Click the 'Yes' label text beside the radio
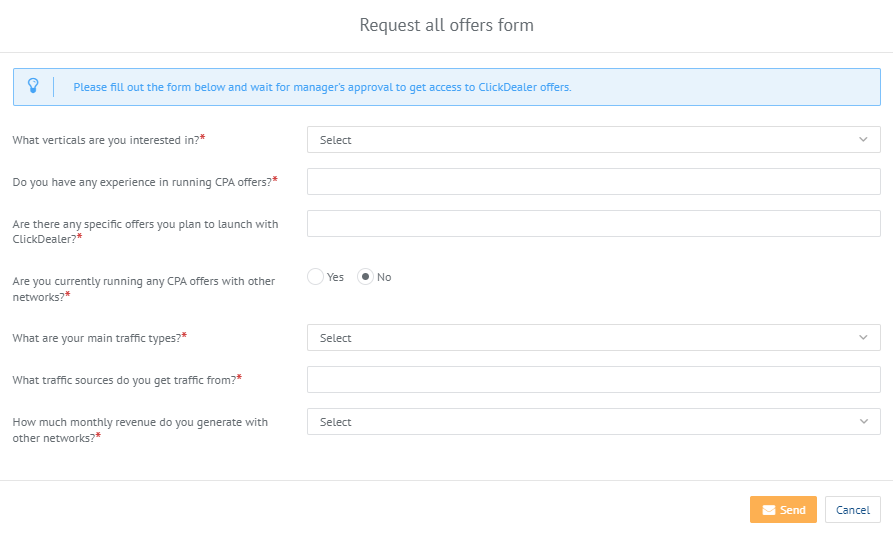The image size is (893, 536). [x=335, y=277]
